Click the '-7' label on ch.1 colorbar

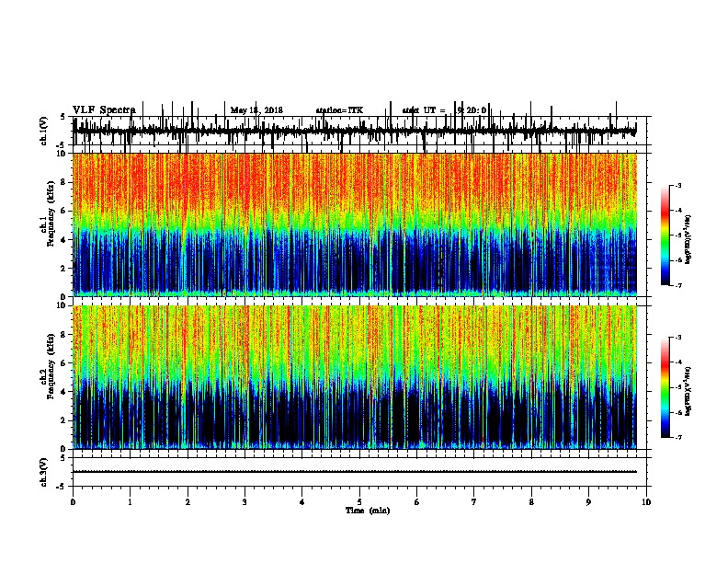[678, 285]
